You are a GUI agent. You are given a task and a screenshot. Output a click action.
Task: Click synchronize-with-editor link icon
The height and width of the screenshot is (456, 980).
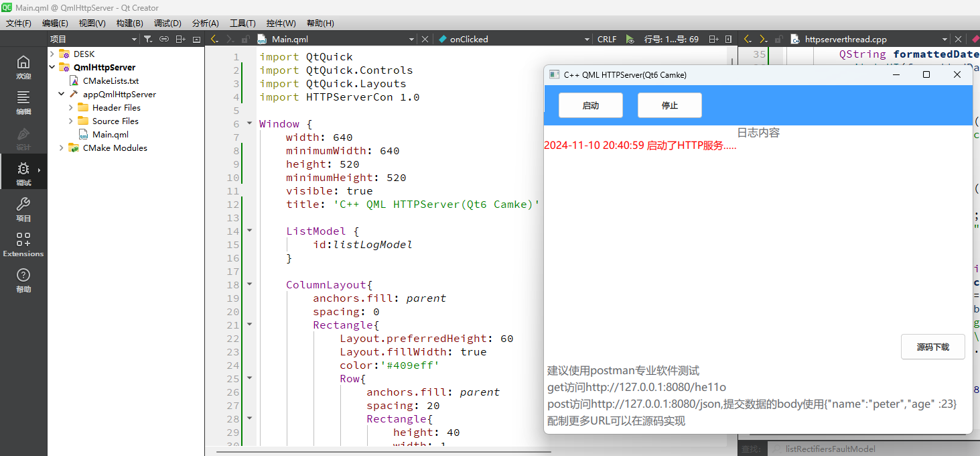pos(163,39)
